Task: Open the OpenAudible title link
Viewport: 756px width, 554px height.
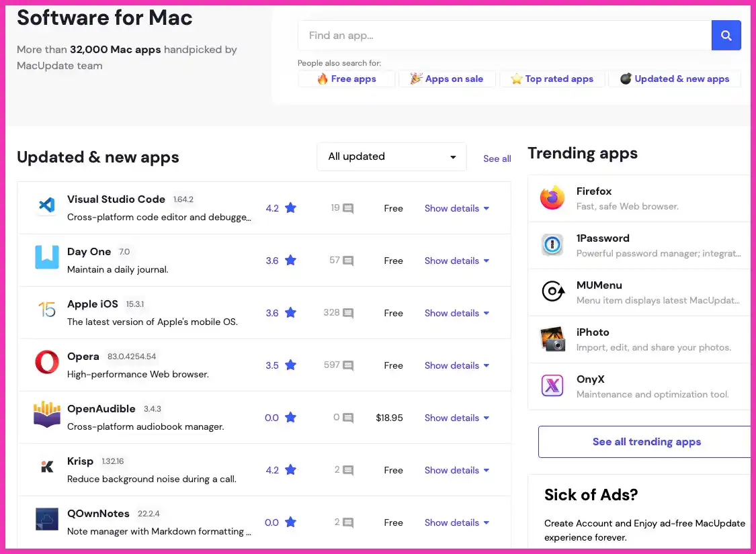Action: [101, 409]
